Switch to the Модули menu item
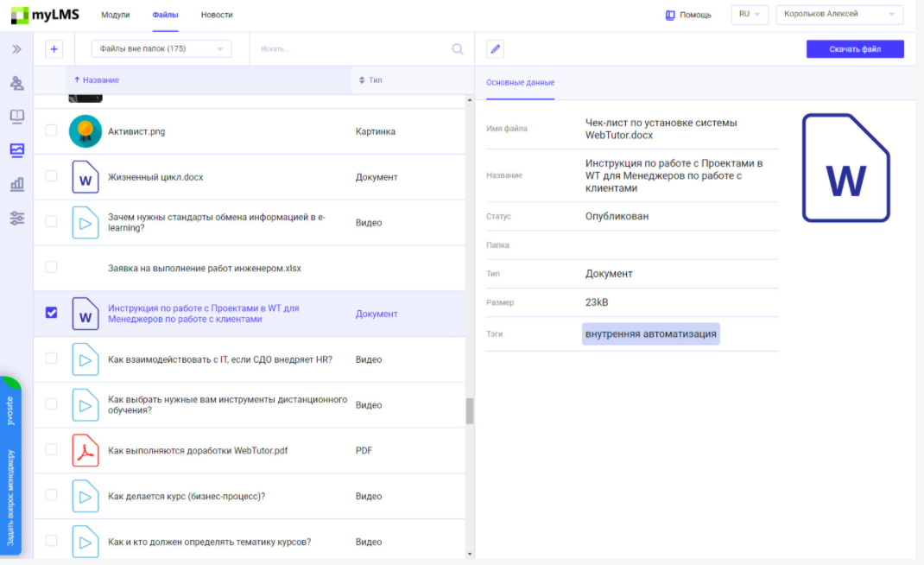 pyautogui.click(x=116, y=15)
